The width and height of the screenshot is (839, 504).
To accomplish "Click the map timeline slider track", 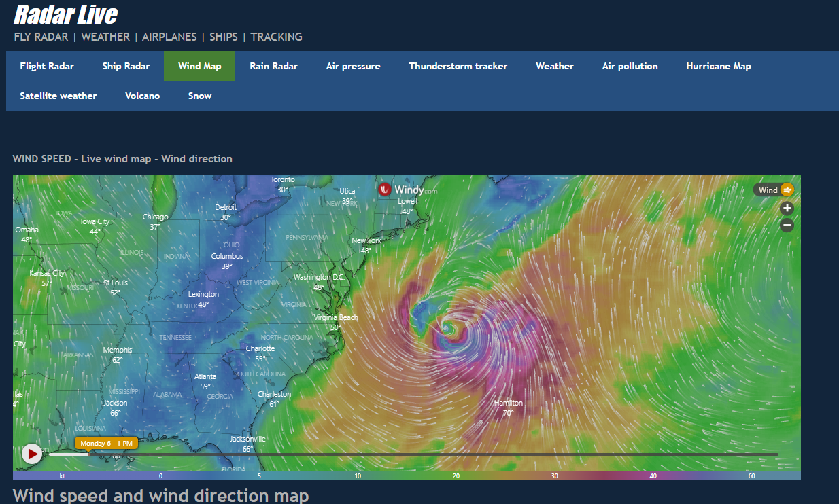I will (413, 454).
